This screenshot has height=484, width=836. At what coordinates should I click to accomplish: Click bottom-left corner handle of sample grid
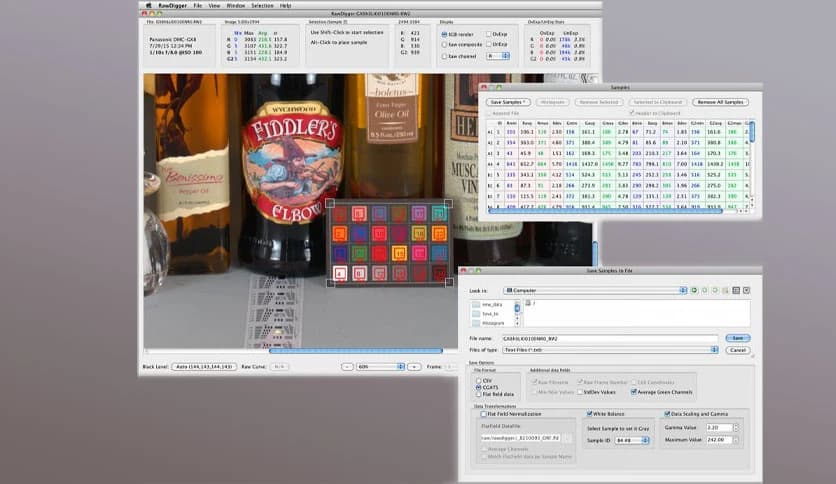[331, 282]
